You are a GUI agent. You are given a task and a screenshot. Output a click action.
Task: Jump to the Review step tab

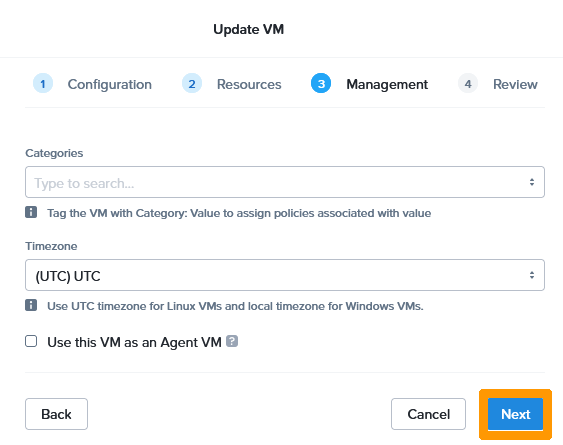click(x=515, y=84)
